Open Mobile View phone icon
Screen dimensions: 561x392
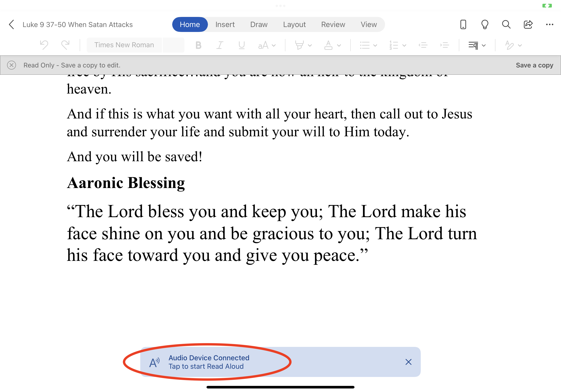(x=463, y=24)
